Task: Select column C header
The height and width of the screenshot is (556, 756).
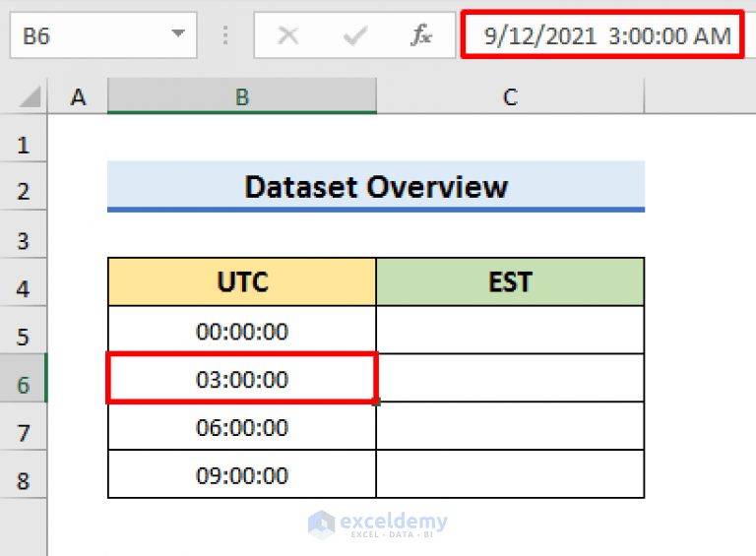Action: click(510, 96)
